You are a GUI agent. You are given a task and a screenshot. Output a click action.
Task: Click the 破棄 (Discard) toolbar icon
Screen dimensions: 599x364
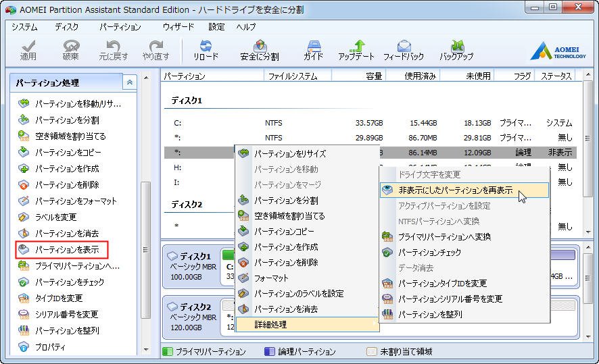(71, 51)
